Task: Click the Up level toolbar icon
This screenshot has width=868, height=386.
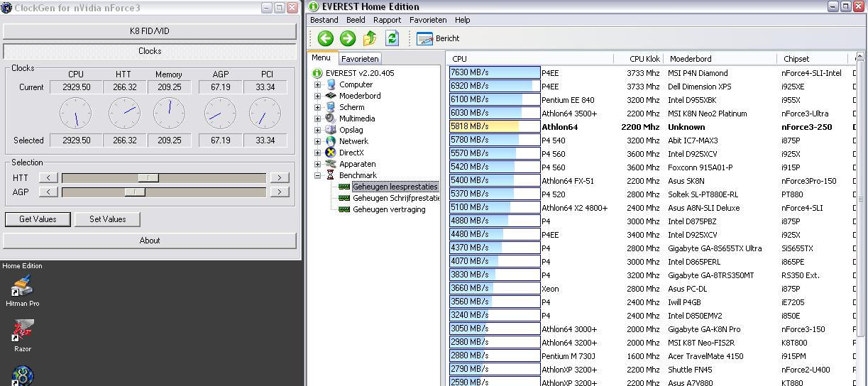Action: pyautogui.click(x=370, y=38)
